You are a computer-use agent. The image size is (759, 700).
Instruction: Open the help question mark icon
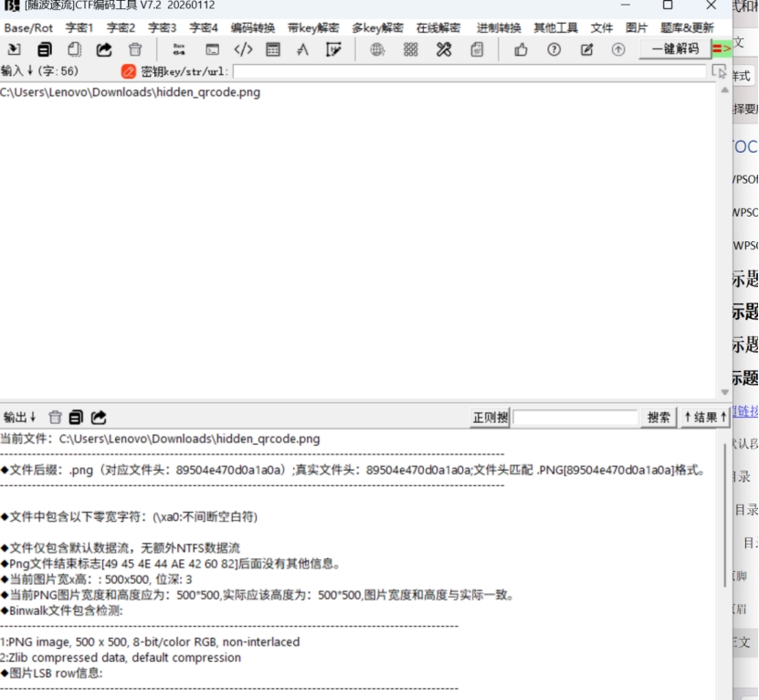pyautogui.click(x=553, y=49)
